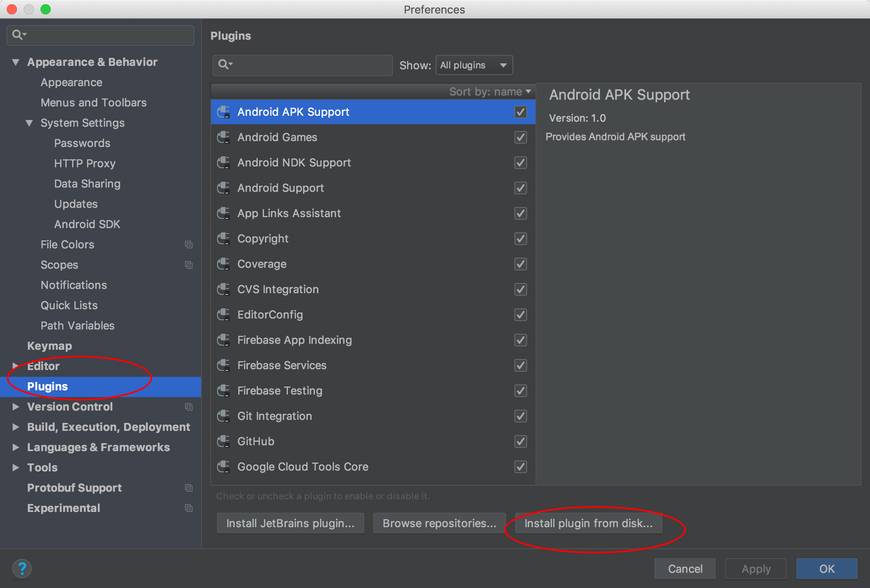Image resolution: width=870 pixels, height=588 pixels.
Task: Click the magnifier icon in plugin search
Action: point(225,65)
